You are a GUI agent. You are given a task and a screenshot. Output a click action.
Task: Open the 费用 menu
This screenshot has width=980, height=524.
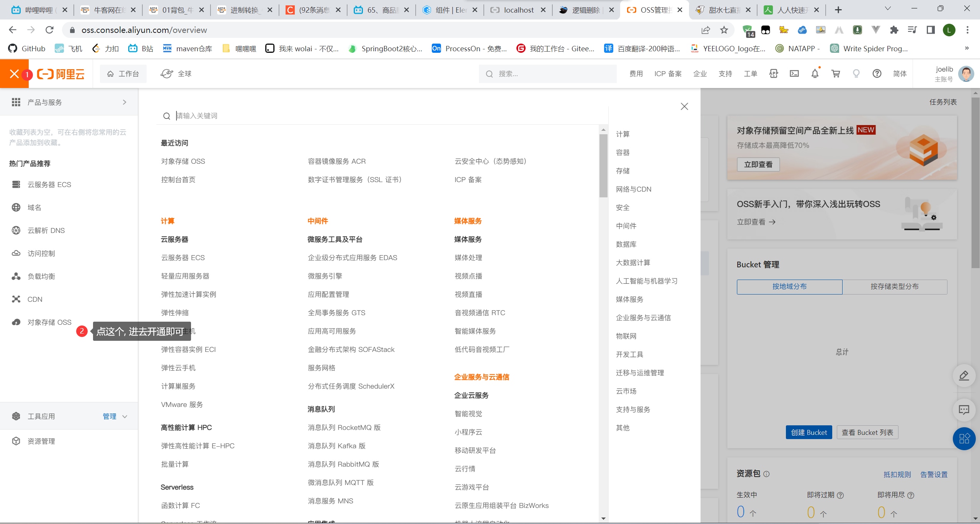tap(636, 74)
